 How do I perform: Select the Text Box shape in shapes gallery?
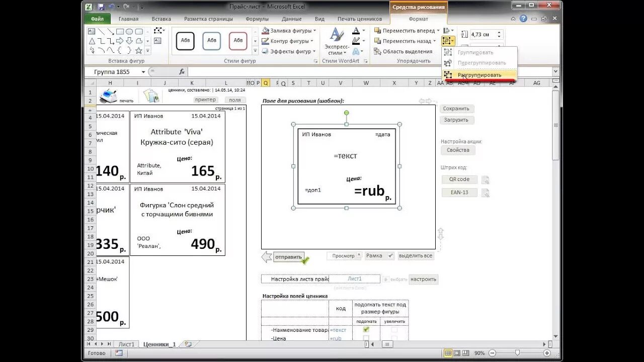[93, 32]
